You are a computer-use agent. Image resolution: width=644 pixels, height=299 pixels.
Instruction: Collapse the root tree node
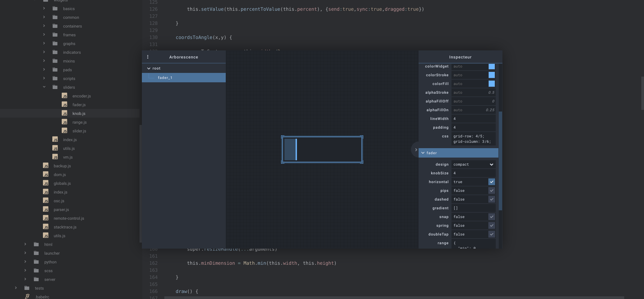[149, 68]
